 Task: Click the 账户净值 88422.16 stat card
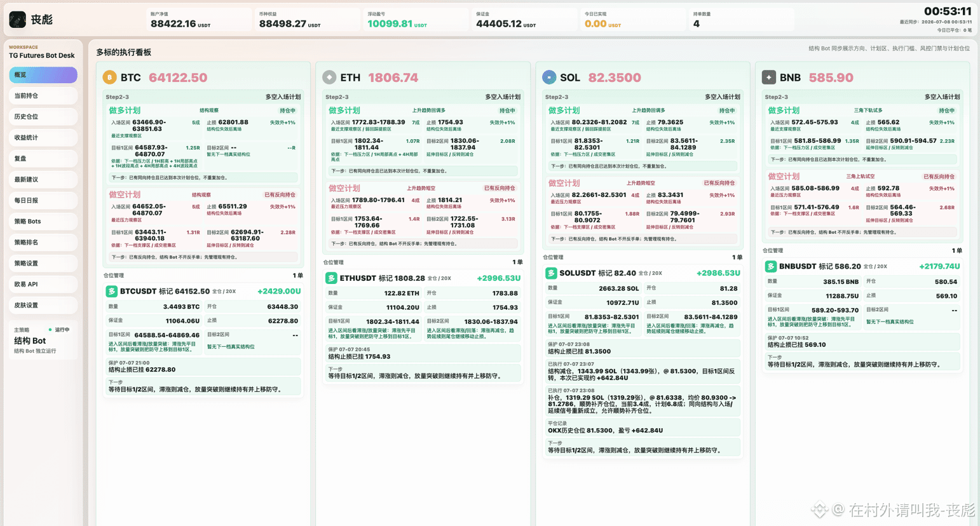(198, 20)
